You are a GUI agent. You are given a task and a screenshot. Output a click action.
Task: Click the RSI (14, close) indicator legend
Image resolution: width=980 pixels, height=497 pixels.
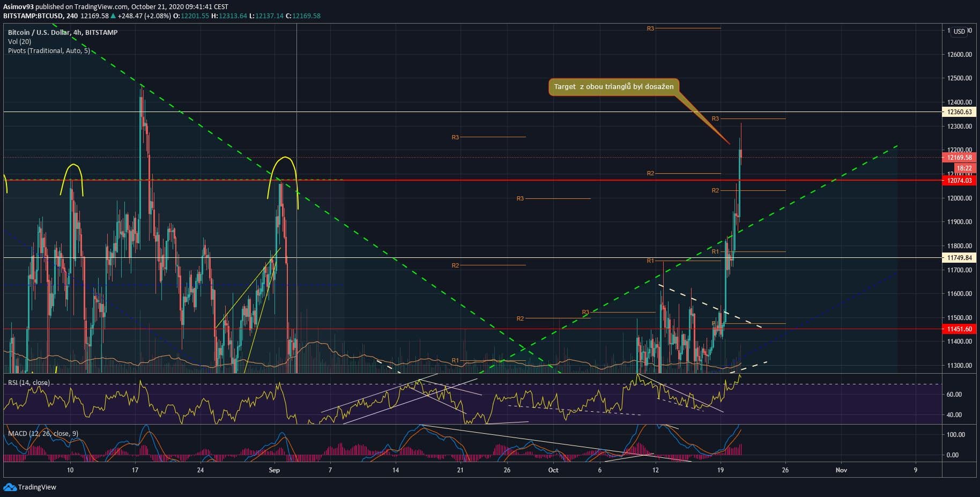click(x=28, y=382)
